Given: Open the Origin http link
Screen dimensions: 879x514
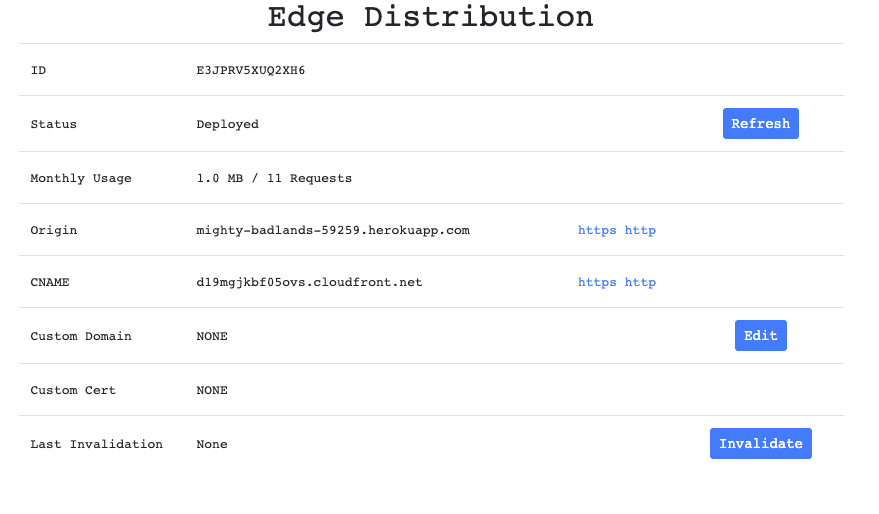Looking at the screenshot, I should (640, 230).
